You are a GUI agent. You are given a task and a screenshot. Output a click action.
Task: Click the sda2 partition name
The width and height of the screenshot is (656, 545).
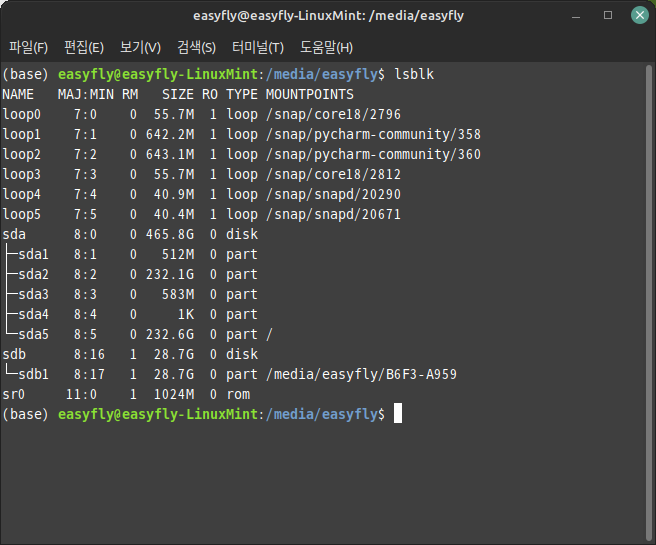(33, 274)
